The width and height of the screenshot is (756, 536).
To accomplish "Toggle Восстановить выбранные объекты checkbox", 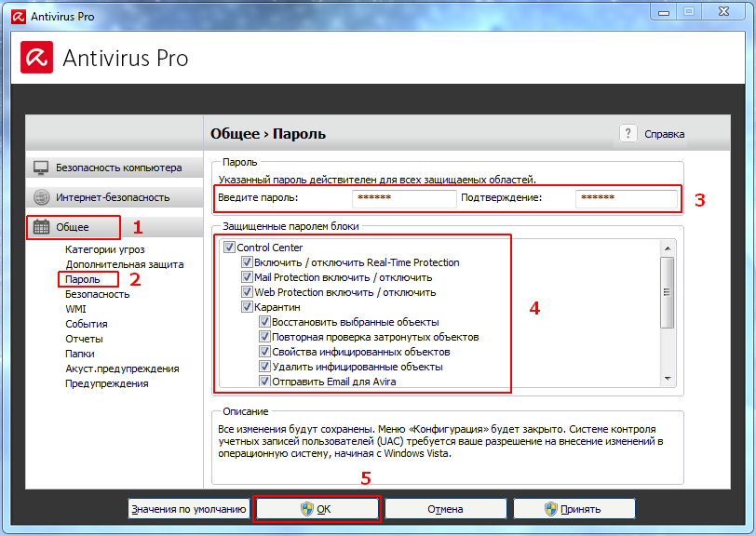I will point(264,321).
